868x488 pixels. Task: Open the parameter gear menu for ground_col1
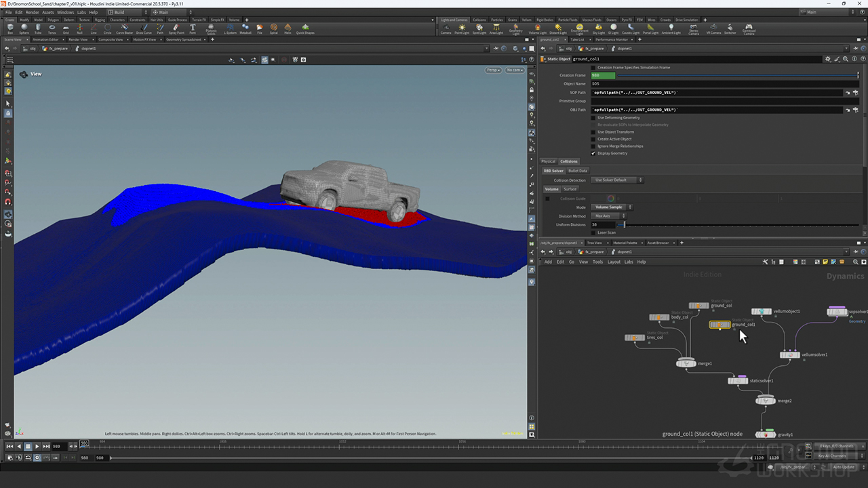tap(827, 59)
